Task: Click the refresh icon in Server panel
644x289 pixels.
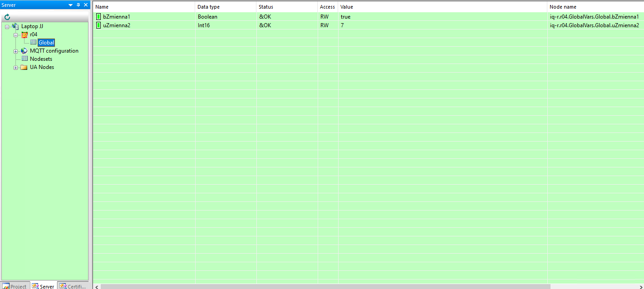Action: [x=7, y=17]
